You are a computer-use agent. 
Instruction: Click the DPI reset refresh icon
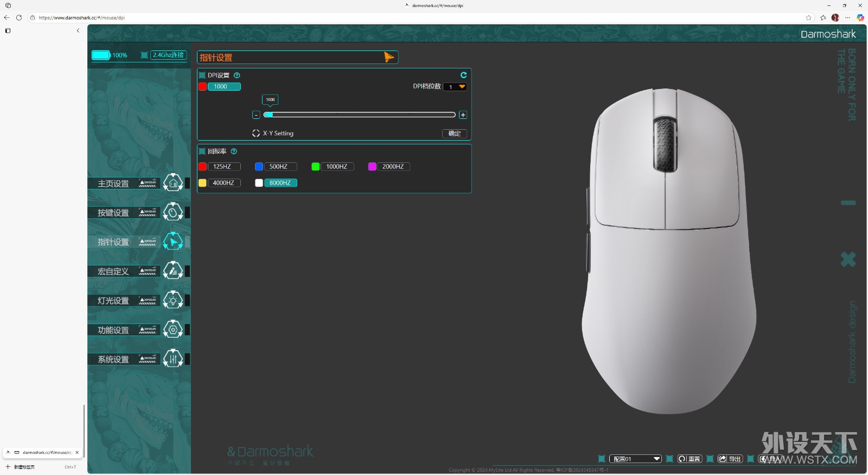[x=463, y=75]
